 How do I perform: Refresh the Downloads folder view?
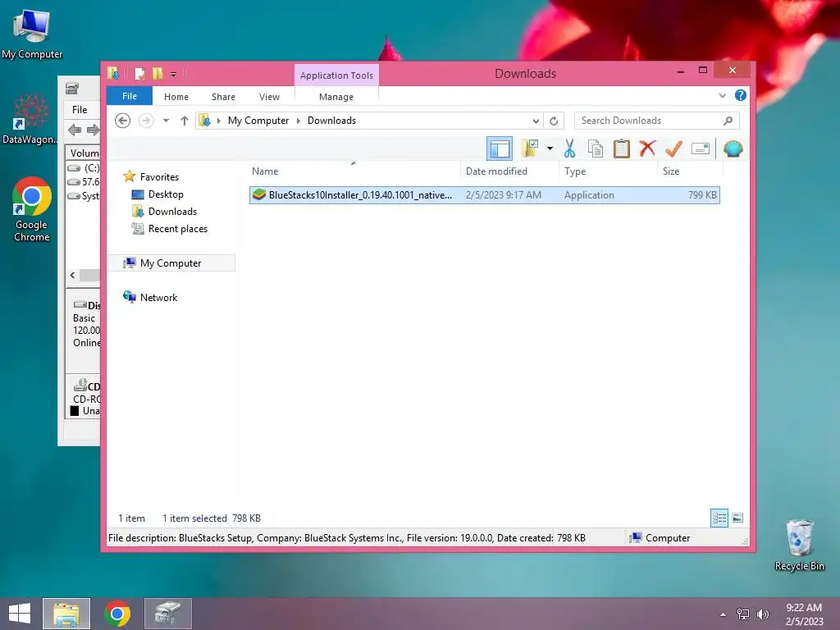554,121
